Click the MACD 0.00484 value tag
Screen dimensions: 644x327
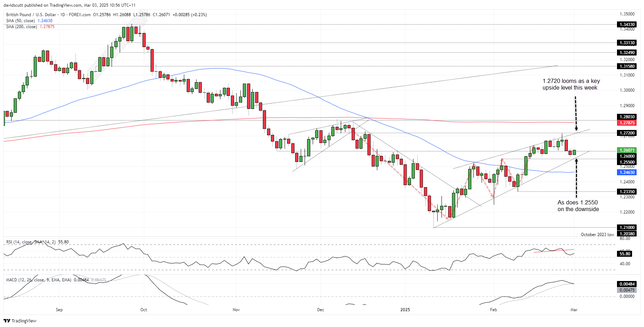point(627,284)
